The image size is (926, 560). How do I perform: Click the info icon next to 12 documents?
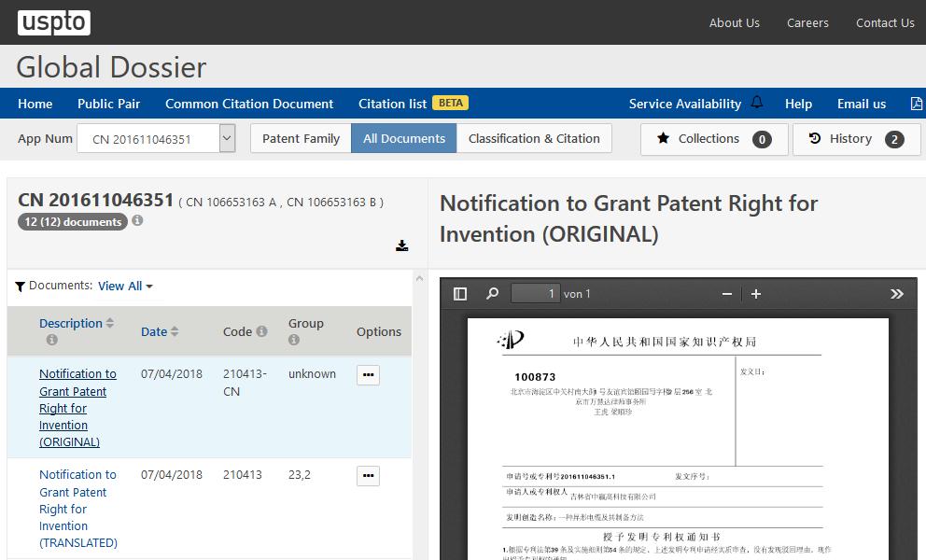[137, 221]
